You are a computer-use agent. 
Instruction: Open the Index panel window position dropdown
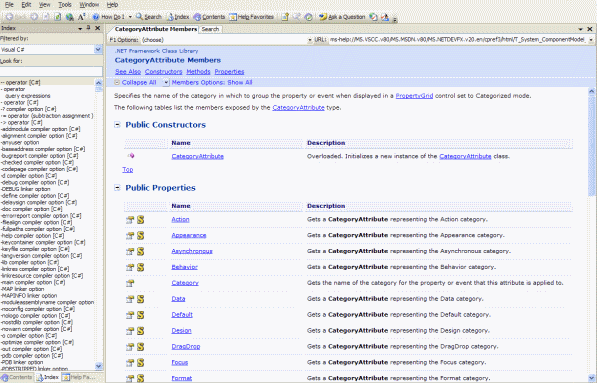click(x=80, y=29)
